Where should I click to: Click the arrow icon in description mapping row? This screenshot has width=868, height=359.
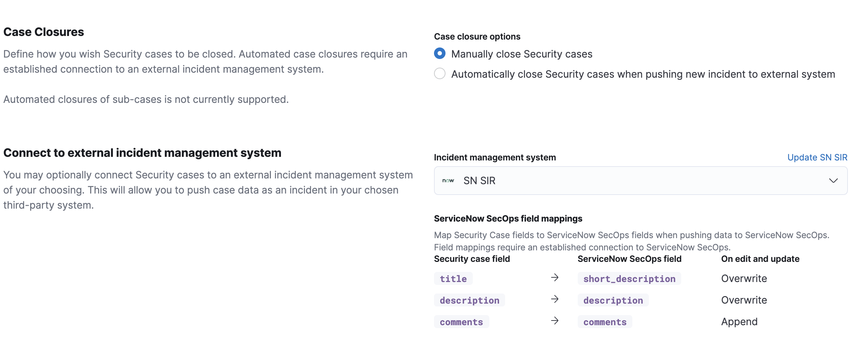pos(555,299)
